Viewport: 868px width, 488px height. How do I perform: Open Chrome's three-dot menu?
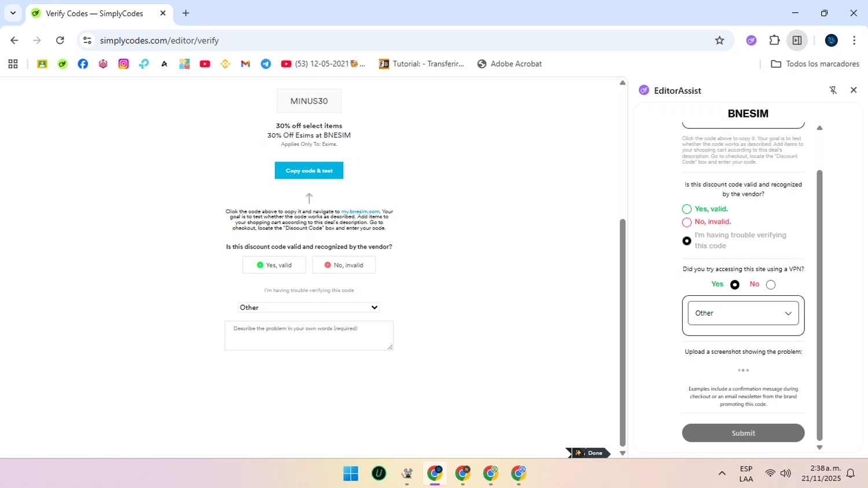click(854, 41)
